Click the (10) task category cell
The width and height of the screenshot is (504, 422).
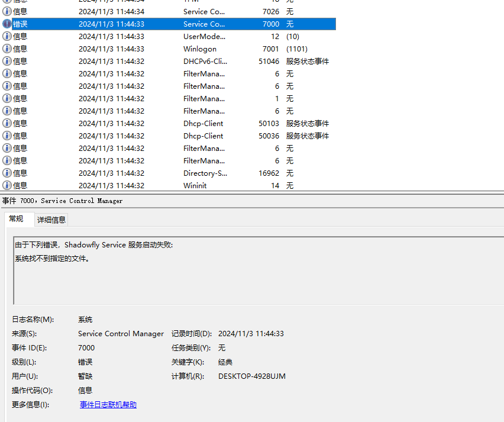(x=292, y=36)
